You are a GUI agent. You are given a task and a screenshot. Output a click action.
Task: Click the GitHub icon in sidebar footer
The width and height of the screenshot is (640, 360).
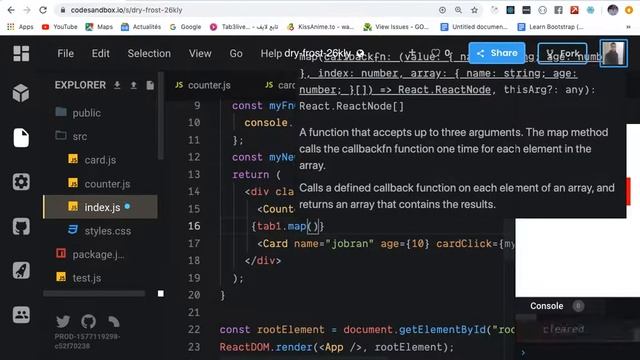pos(89,322)
